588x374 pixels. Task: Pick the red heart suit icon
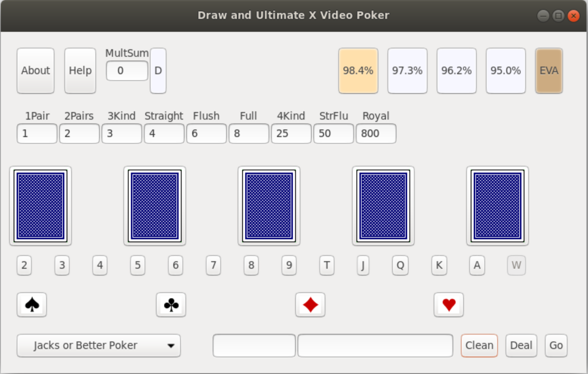(x=449, y=305)
